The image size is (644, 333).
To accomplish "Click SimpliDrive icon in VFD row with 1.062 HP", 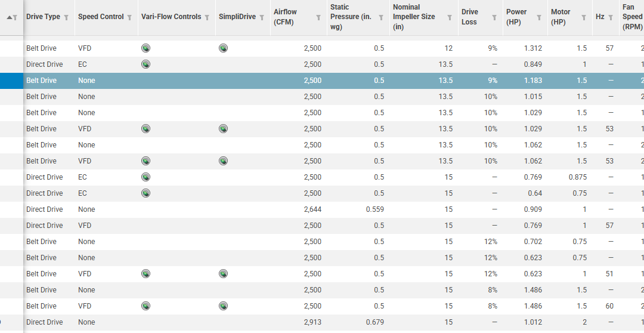I will (x=223, y=161).
